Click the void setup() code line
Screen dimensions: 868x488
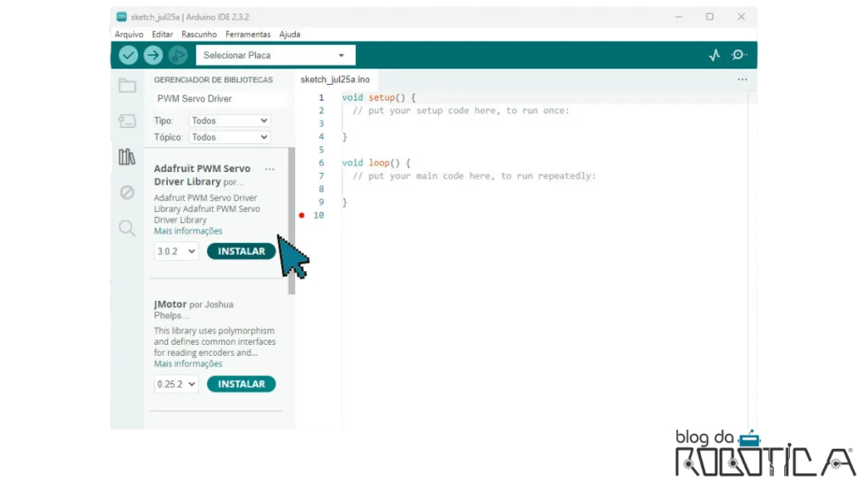point(379,98)
